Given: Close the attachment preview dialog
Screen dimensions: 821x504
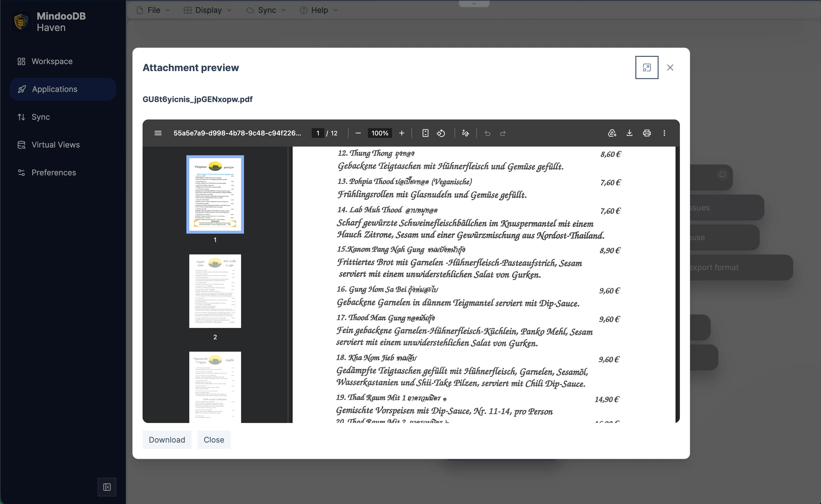Looking at the screenshot, I should tap(670, 67).
